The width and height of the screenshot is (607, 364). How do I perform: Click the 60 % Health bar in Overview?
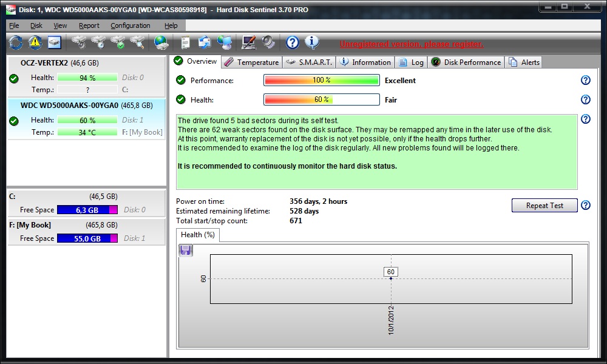tap(322, 99)
